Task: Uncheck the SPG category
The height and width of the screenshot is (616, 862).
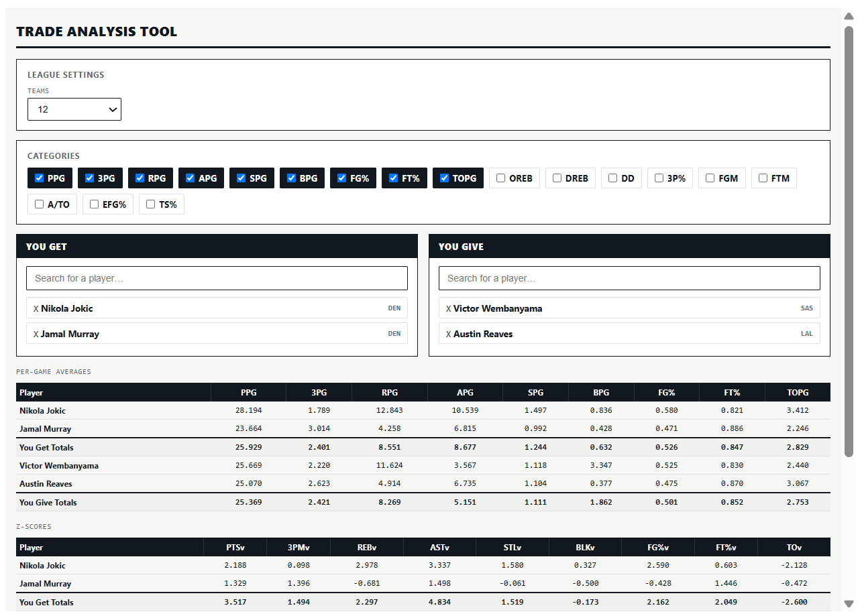Action: [x=241, y=178]
